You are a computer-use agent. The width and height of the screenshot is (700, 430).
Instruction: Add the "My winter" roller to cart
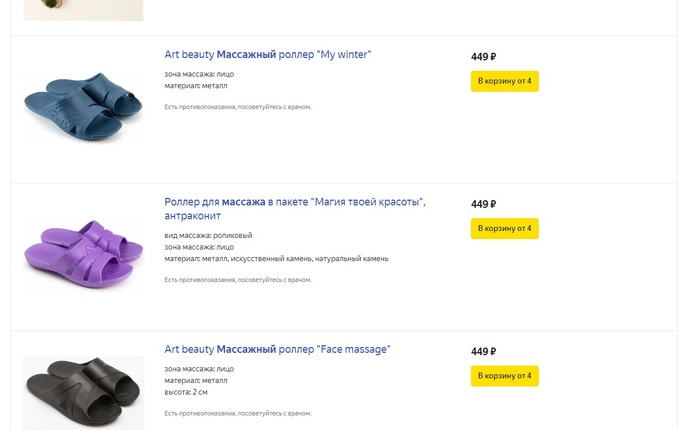point(504,81)
